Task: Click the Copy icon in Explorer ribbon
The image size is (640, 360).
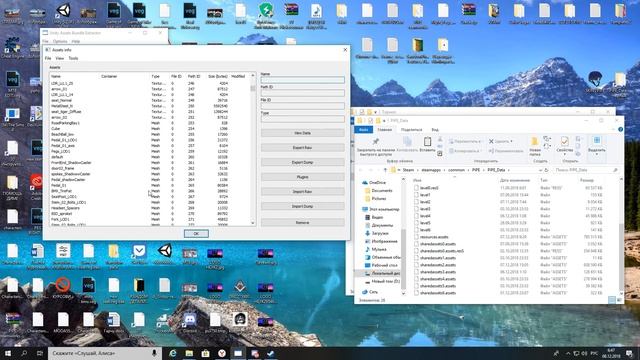Action: (x=407, y=141)
